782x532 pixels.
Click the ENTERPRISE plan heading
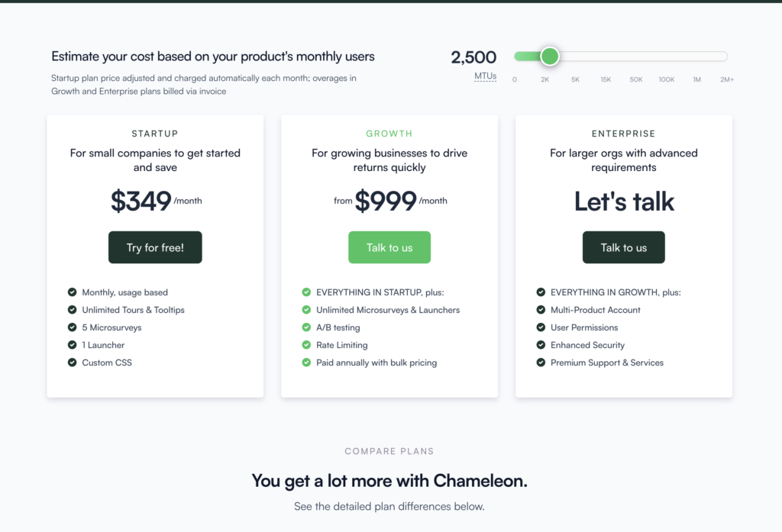[623, 134]
